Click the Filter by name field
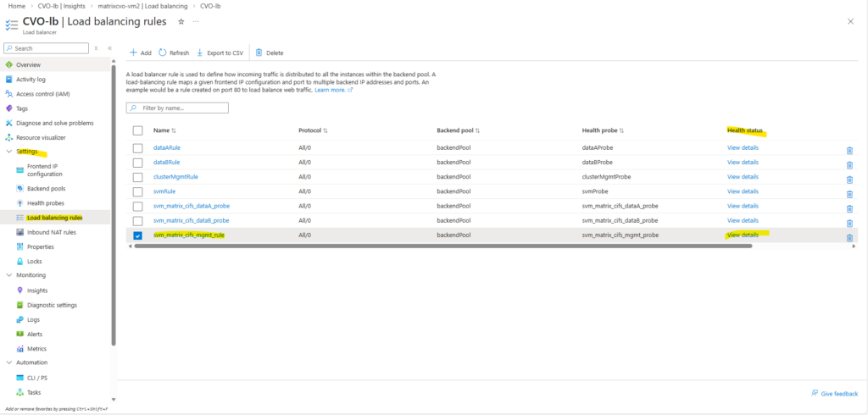This screenshot has height=415, width=868. [177, 108]
